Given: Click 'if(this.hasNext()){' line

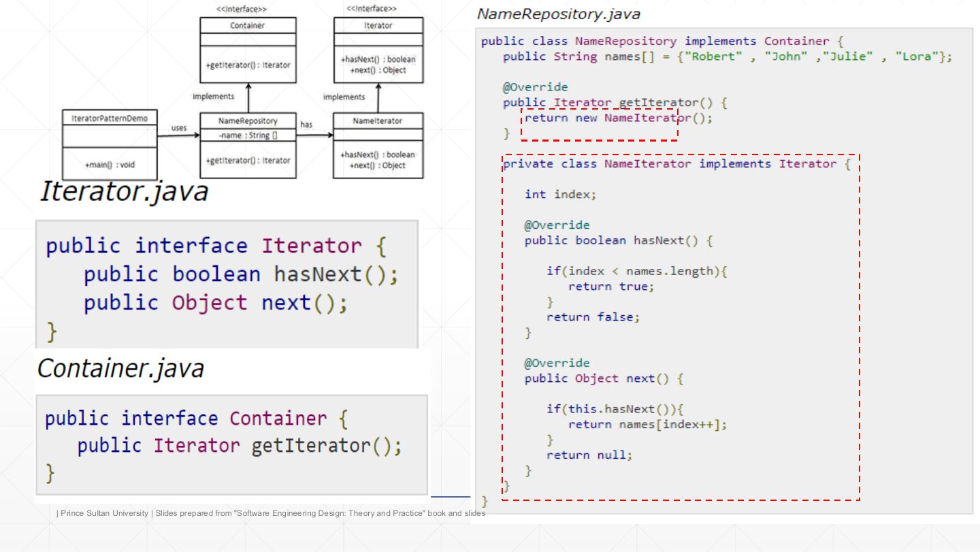Looking at the screenshot, I should [615, 409].
